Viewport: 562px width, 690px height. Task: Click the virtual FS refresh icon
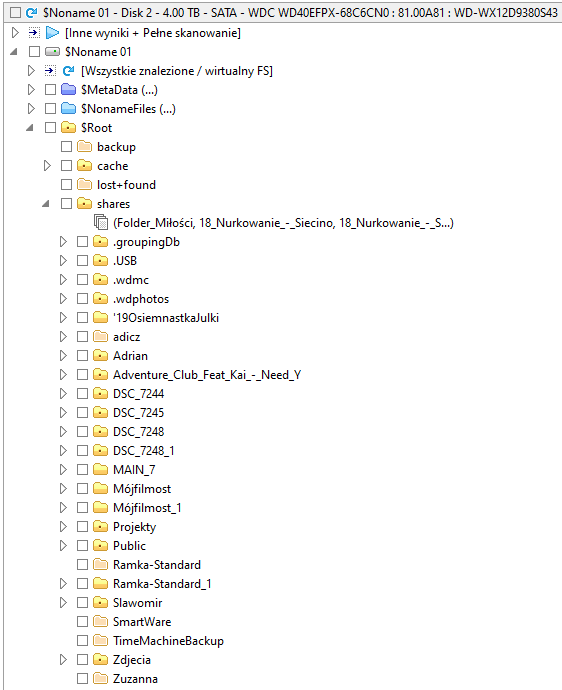[68, 70]
